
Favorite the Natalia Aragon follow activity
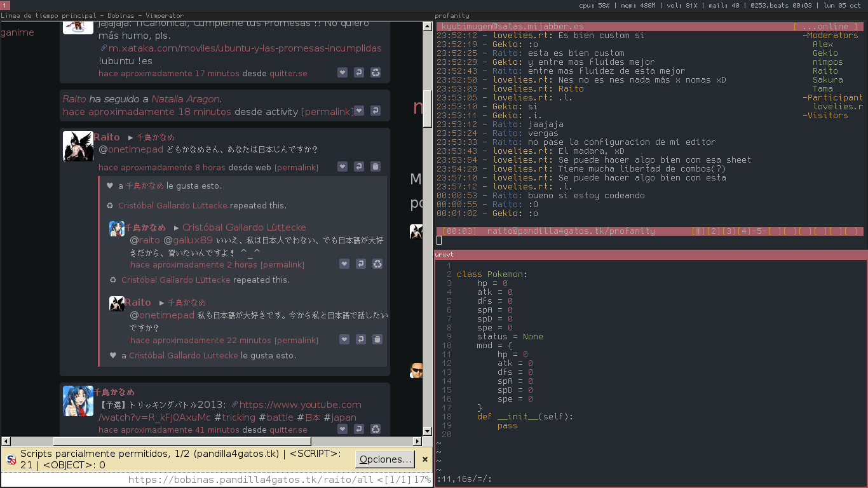coord(359,111)
